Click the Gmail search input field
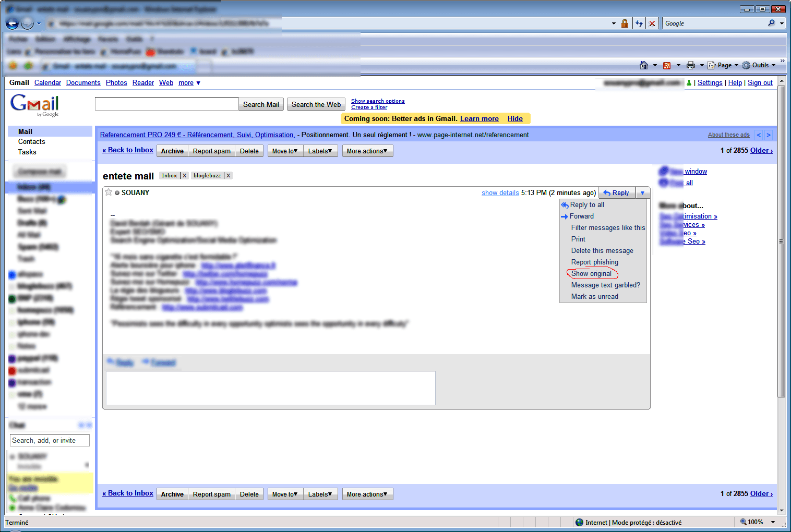The height and width of the screenshot is (532, 791). pyautogui.click(x=166, y=104)
